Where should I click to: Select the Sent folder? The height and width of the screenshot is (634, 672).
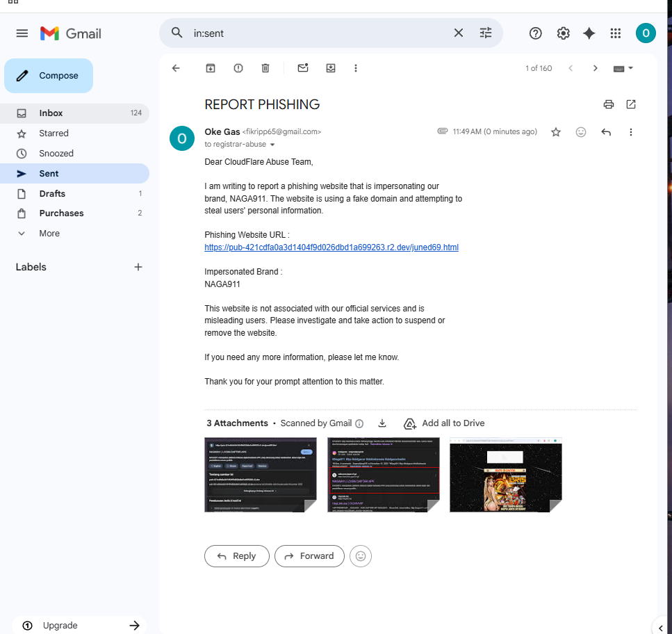(74, 174)
